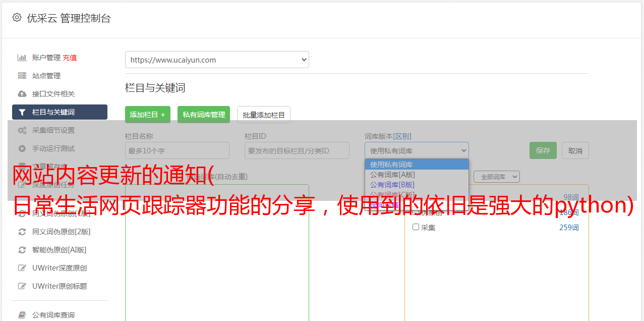
Task: Open the 词库版本 dropdown showing 使用私有词库
Action: (417, 150)
